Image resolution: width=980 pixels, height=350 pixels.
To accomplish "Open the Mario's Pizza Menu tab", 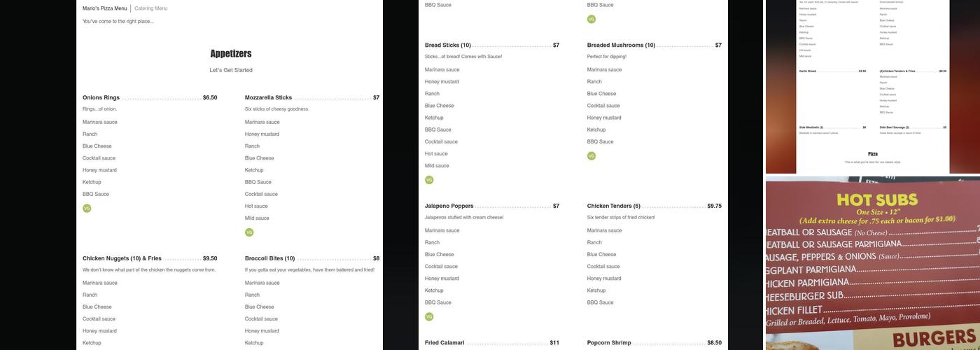I will [x=105, y=8].
